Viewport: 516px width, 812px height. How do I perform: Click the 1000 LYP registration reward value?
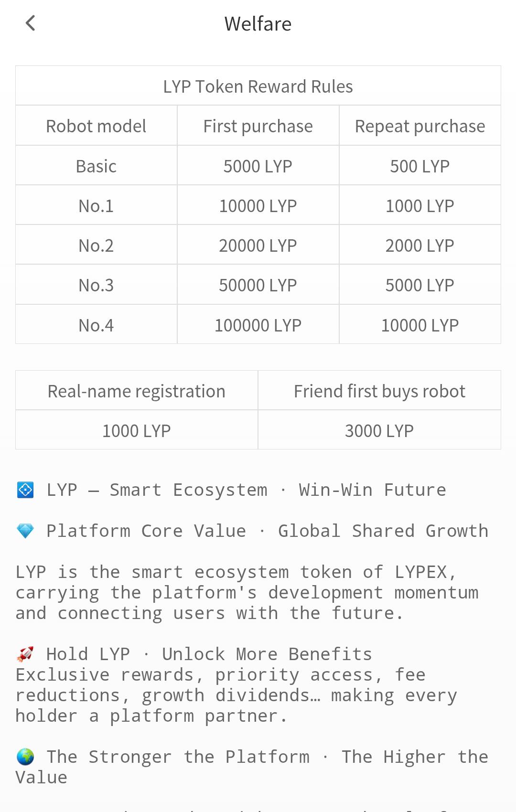click(x=136, y=430)
